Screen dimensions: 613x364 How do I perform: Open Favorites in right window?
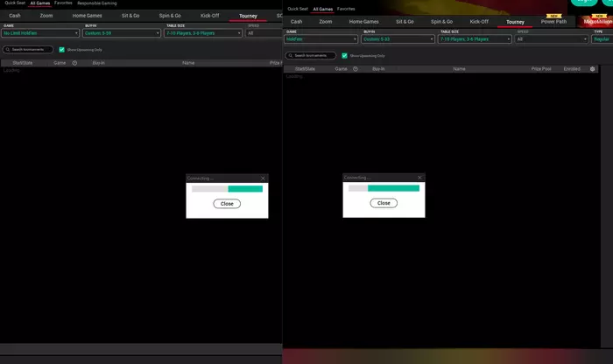[x=346, y=9]
